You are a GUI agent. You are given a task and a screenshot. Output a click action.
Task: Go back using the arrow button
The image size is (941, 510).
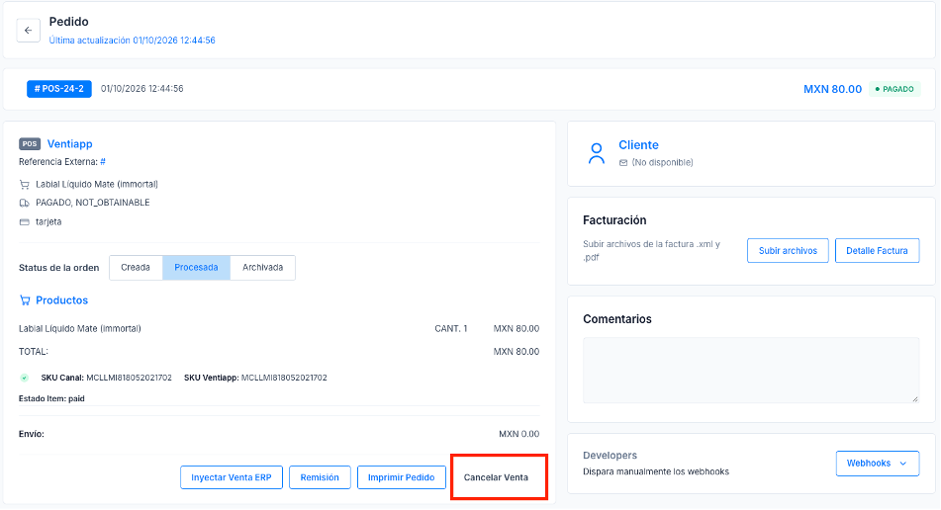pyautogui.click(x=28, y=30)
